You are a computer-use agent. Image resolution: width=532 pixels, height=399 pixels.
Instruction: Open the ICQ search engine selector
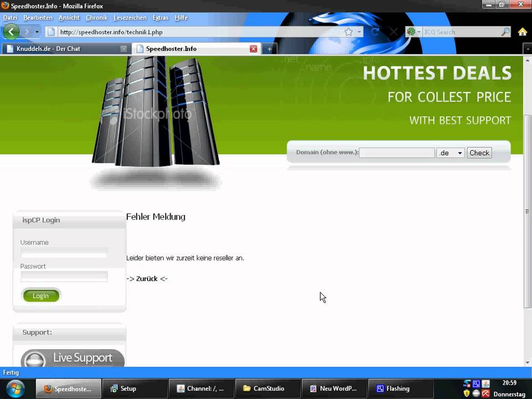coord(413,32)
